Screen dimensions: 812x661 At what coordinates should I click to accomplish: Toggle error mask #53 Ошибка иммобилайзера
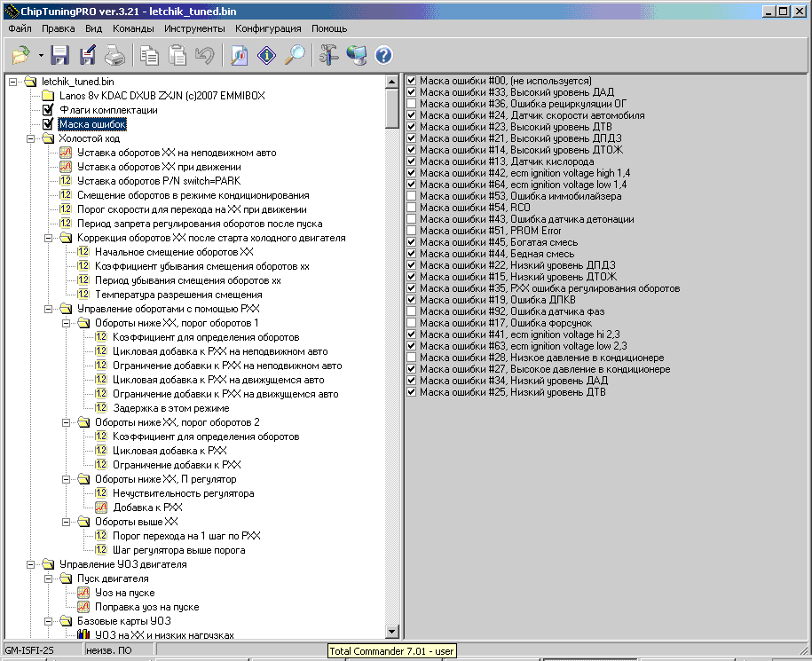(x=412, y=196)
